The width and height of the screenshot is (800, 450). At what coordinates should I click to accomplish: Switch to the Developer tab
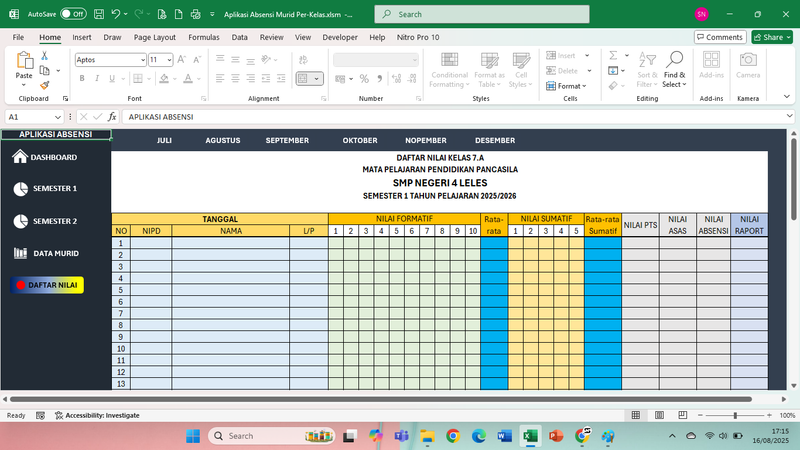tap(339, 37)
